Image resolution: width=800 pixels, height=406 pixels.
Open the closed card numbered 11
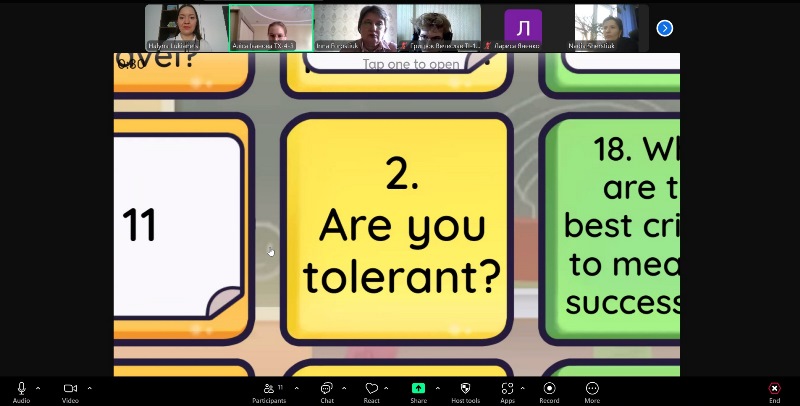click(x=183, y=229)
